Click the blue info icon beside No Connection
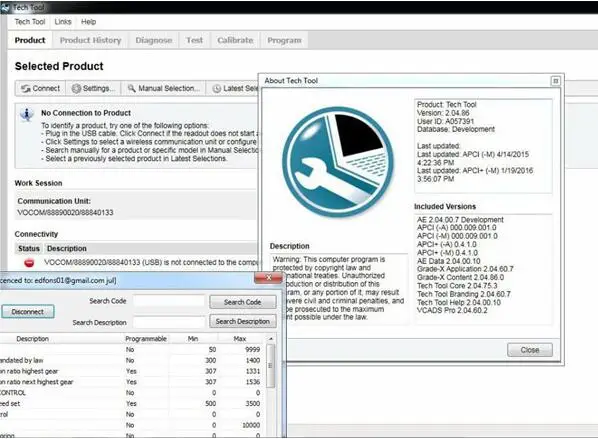The image size is (598, 439). coord(27,114)
